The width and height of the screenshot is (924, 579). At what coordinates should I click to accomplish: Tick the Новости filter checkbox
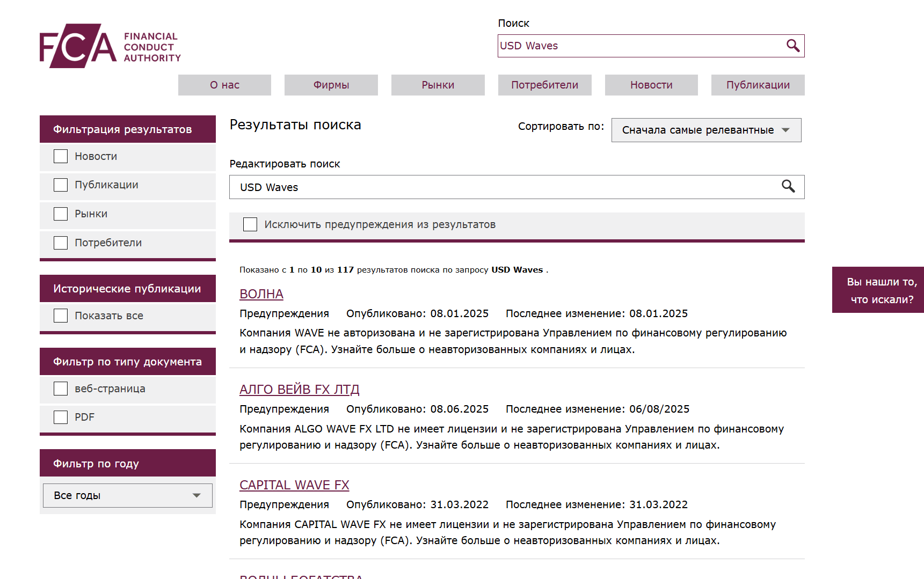(x=61, y=156)
